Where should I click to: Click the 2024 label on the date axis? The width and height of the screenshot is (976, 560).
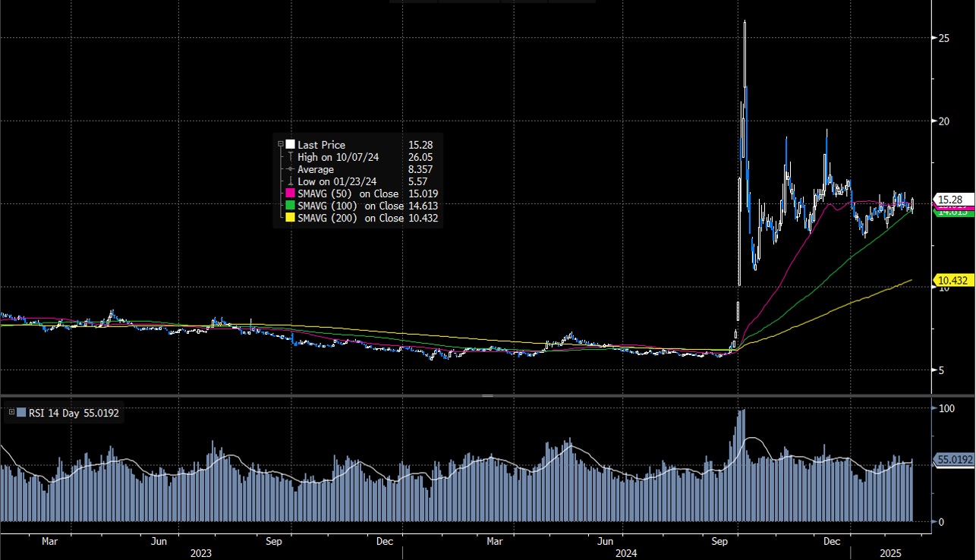pos(627,553)
